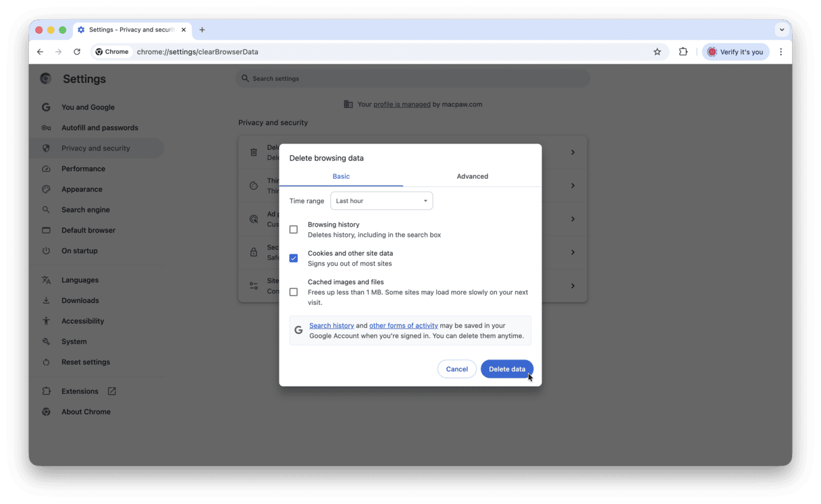Reload the page using the refresh icon
Viewport: 821px width, 504px height.
pos(76,51)
